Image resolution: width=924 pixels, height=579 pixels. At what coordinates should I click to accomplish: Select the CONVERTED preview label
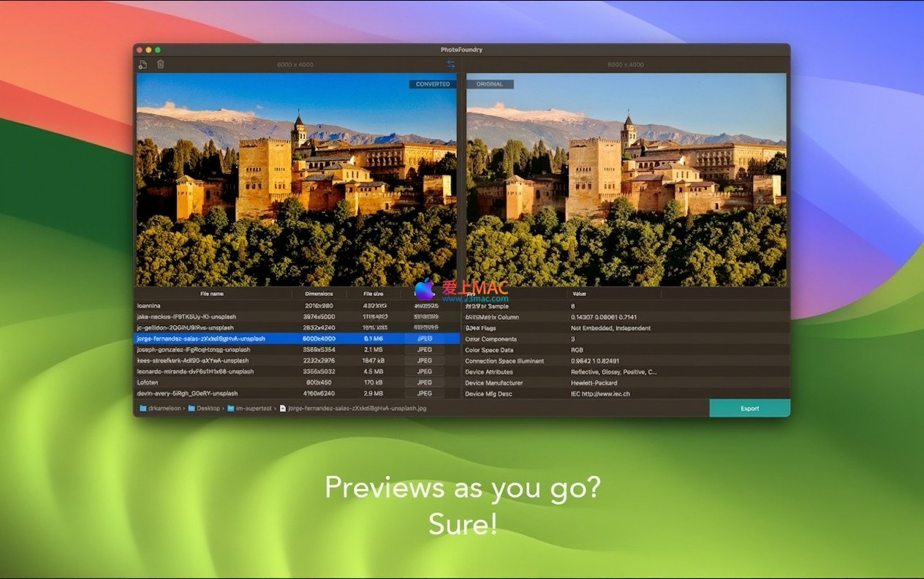[433, 84]
